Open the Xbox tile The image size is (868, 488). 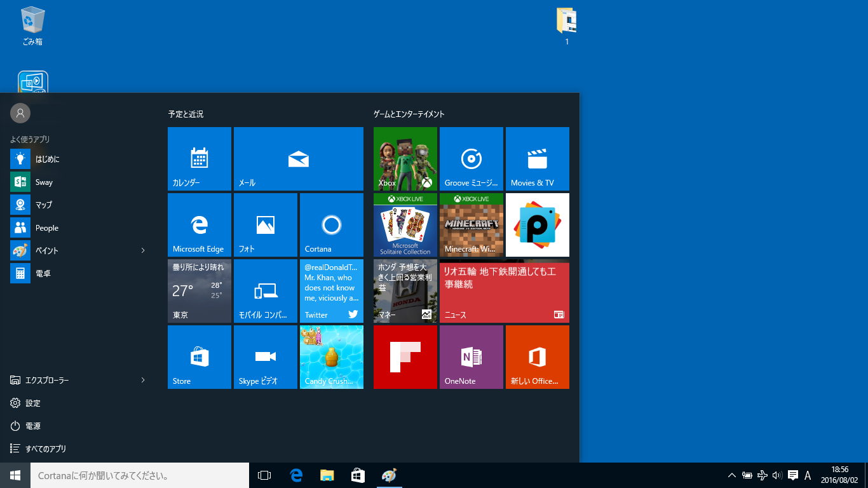click(405, 159)
